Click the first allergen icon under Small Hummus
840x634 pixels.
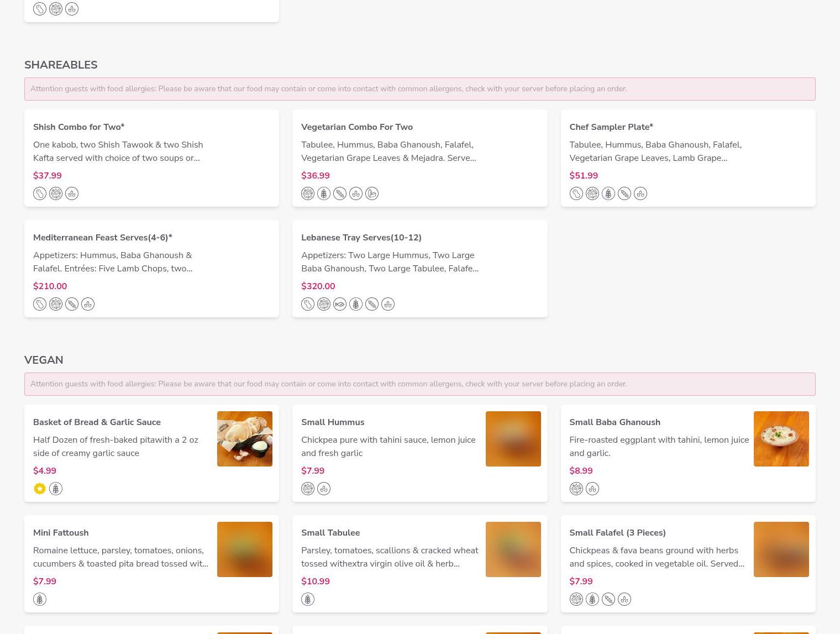308,489
